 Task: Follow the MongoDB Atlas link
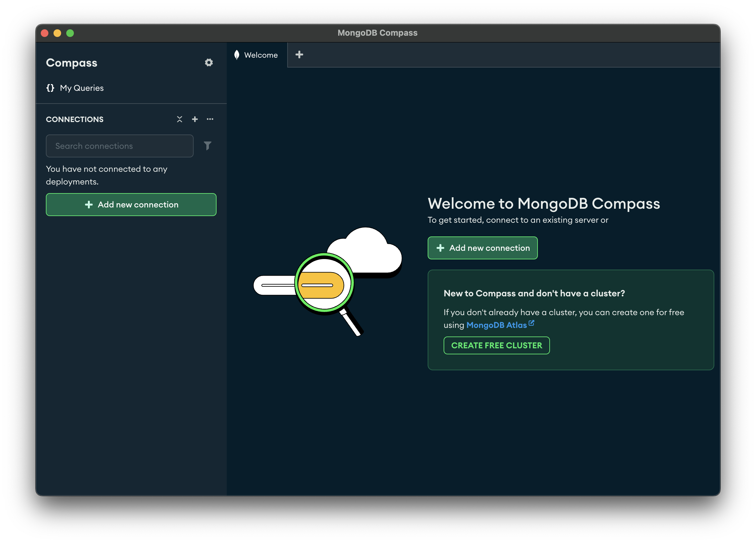[500, 325]
